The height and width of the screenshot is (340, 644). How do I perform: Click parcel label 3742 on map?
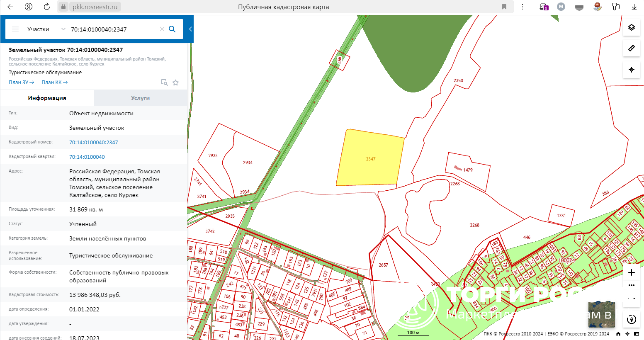(x=210, y=231)
